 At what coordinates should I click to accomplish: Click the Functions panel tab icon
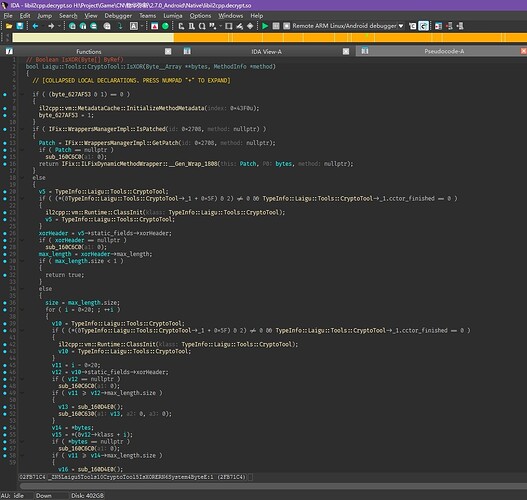[9, 51]
